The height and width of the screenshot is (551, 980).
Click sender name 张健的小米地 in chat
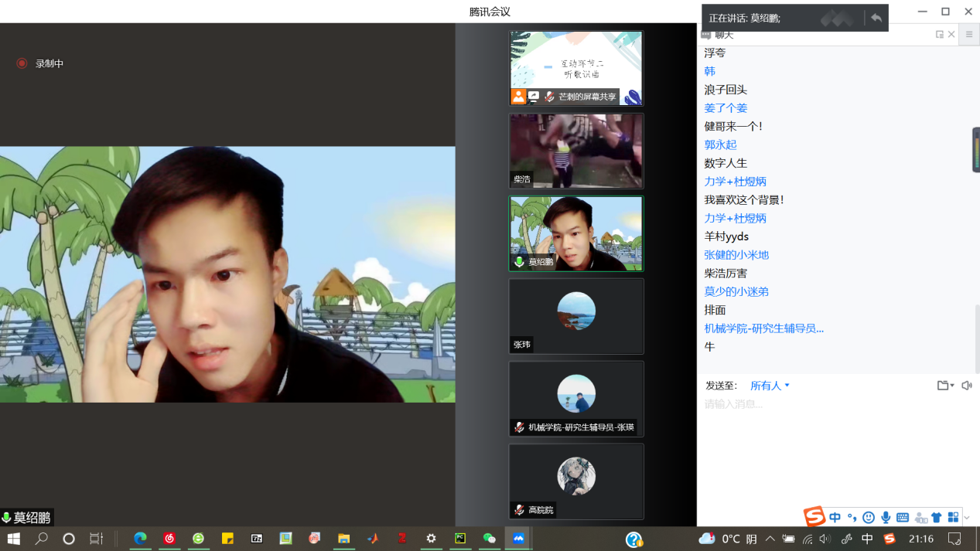[x=736, y=255]
